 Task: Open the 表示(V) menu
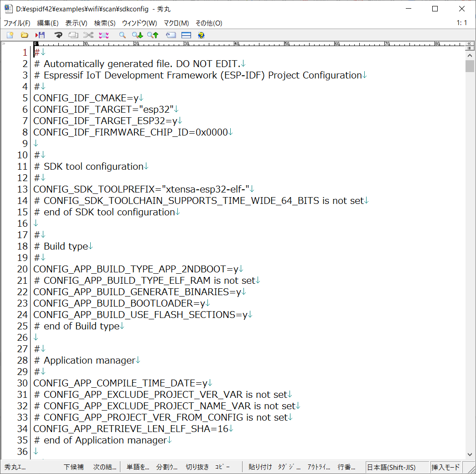pyautogui.click(x=76, y=23)
